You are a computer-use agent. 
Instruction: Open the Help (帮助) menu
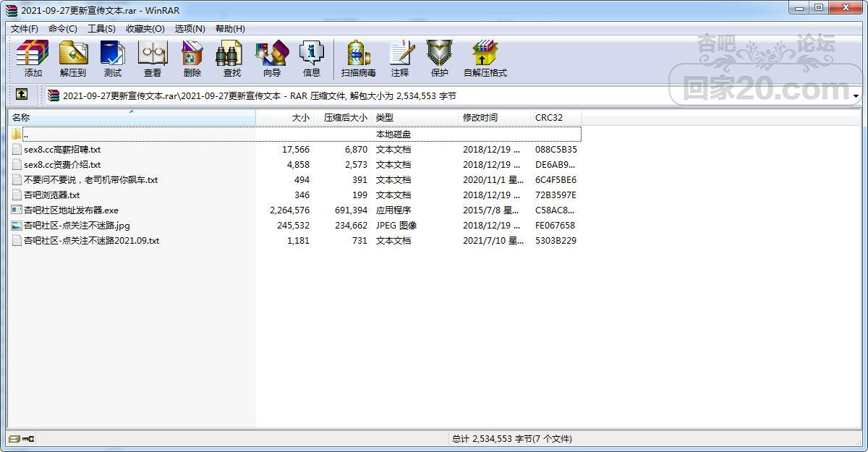coord(230,29)
